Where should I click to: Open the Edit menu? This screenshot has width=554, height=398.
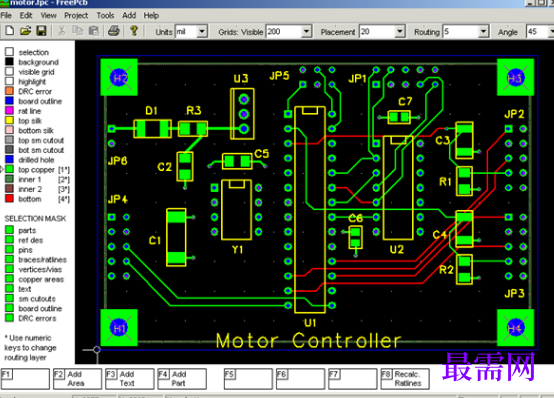tap(26, 16)
